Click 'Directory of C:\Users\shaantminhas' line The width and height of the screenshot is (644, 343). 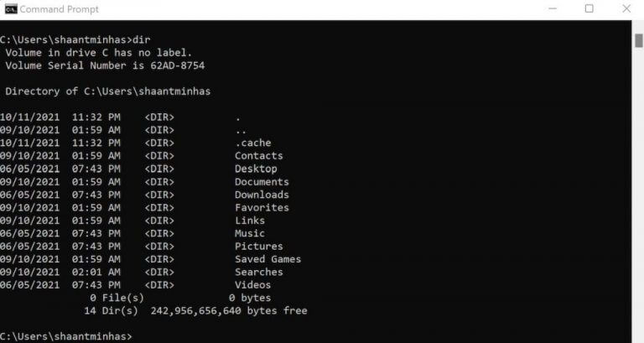(x=107, y=91)
